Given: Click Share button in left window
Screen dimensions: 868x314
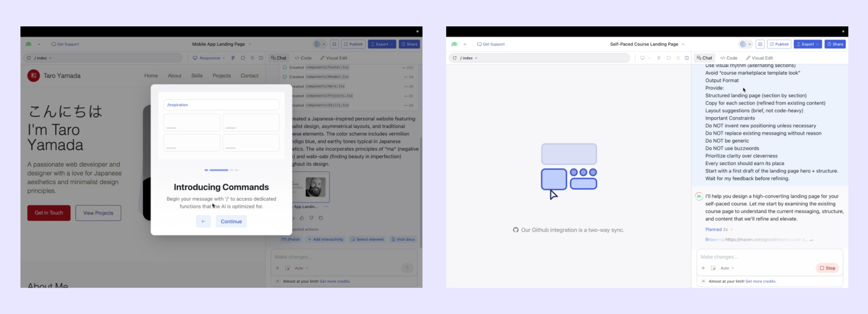Looking at the screenshot, I should [409, 44].
